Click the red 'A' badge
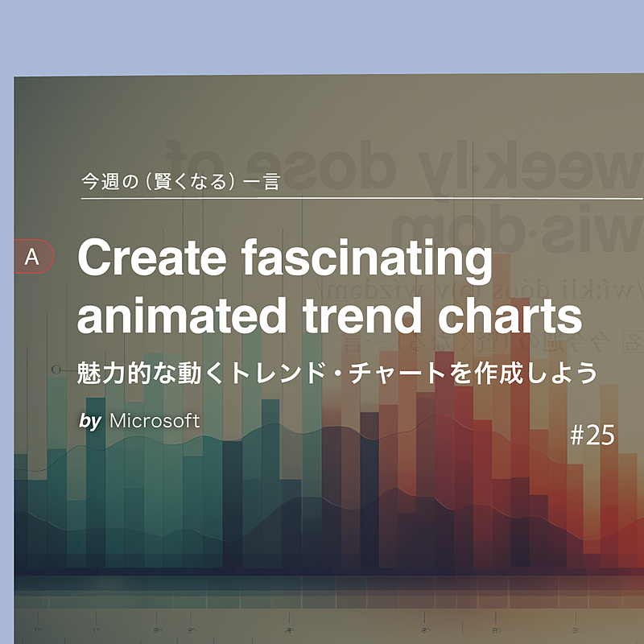 point(33,257)
